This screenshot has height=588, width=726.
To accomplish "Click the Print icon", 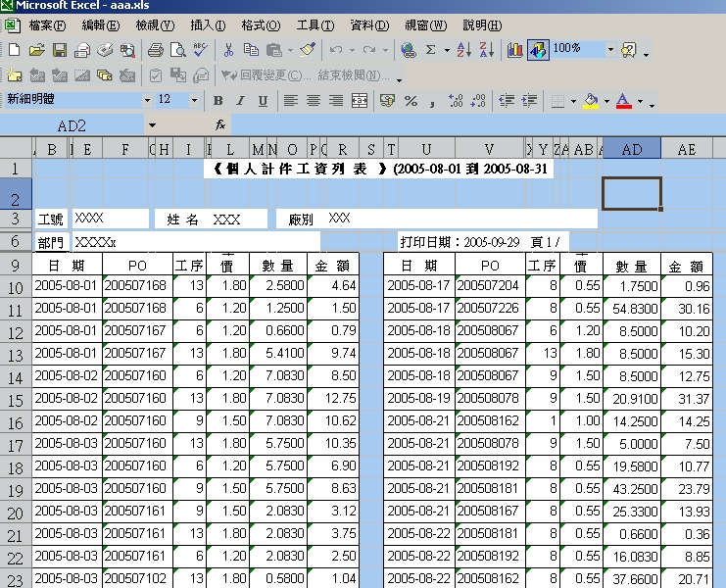I will click(156, 50).
